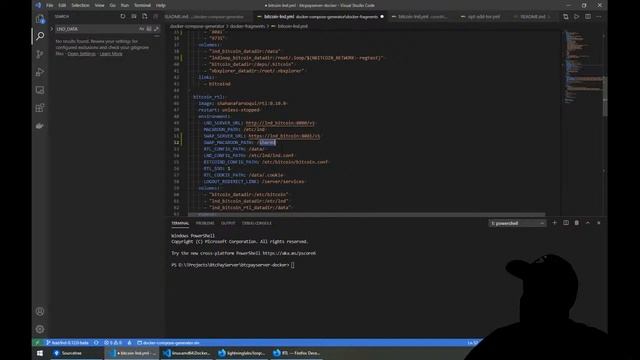Split the terminal
640x360 pixels.
point(566,223)
